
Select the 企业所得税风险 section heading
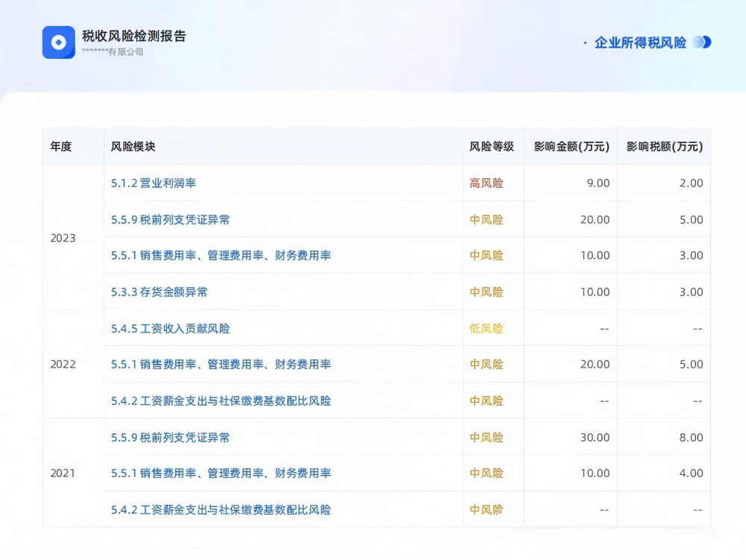(x=639, y=43)
